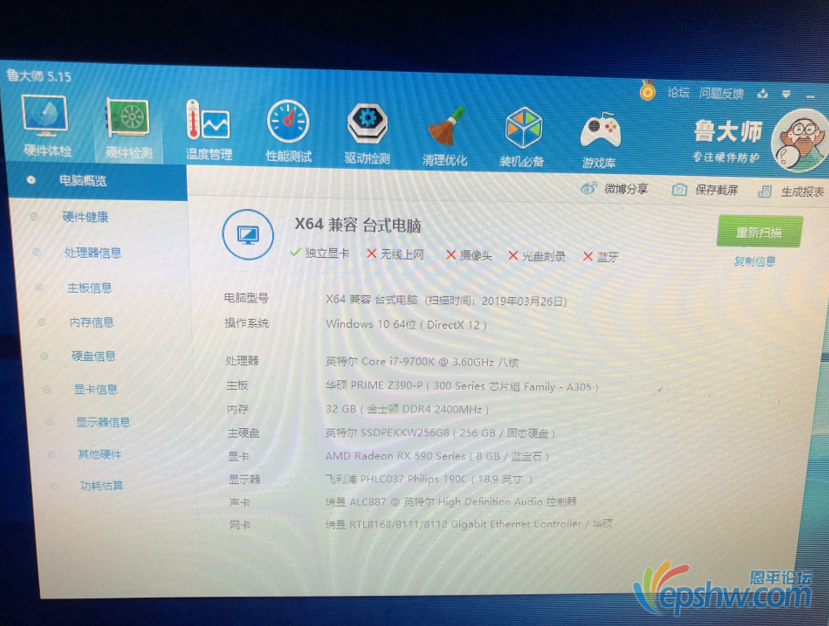Click the Philips 190C monitor value
The image size is (829, 626).
[x=429, y=479]
